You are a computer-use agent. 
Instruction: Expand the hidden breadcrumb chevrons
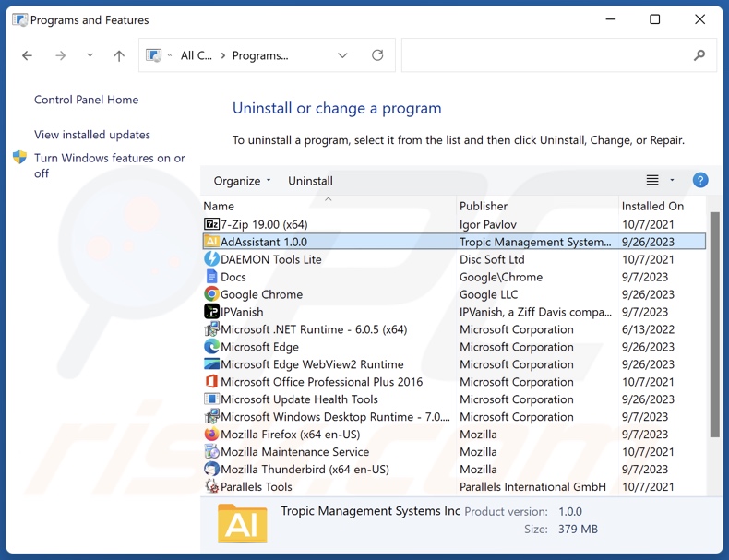coord(170,55)
